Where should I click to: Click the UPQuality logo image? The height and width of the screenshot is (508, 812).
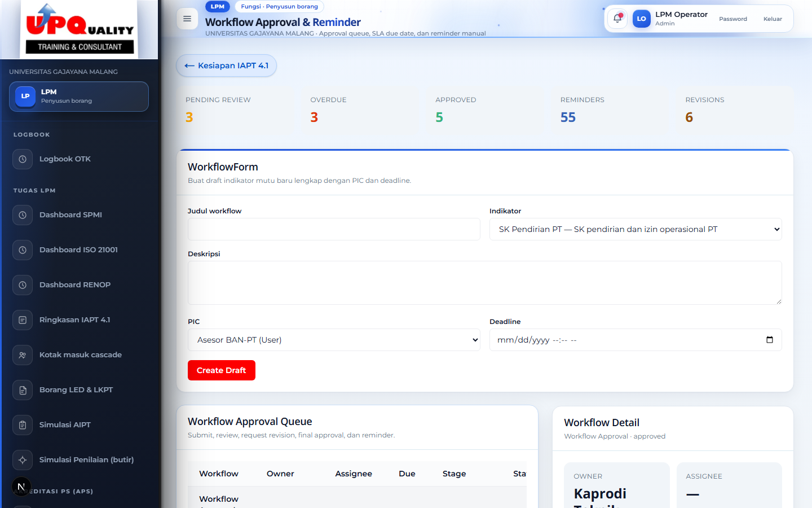80,28
